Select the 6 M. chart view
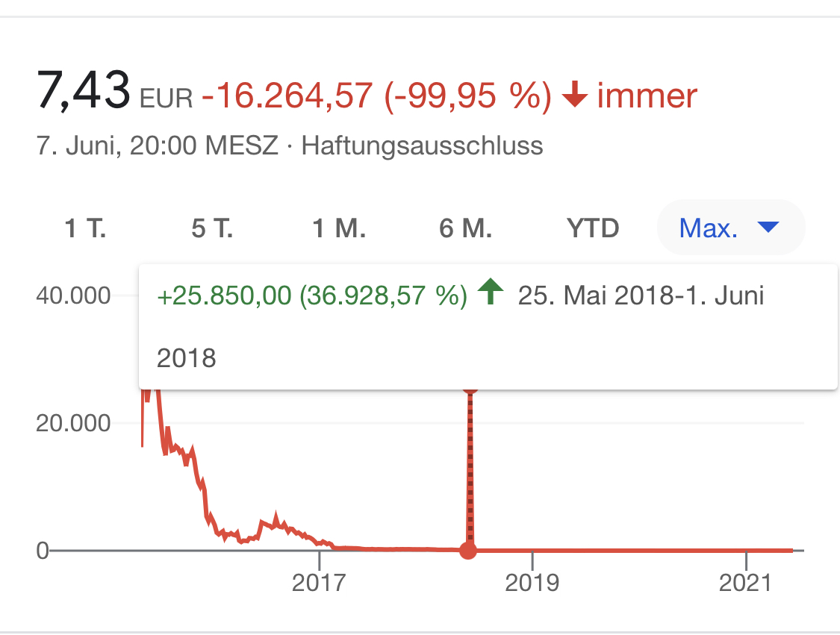Screen dimensions: 840x635 pos(464,228)
